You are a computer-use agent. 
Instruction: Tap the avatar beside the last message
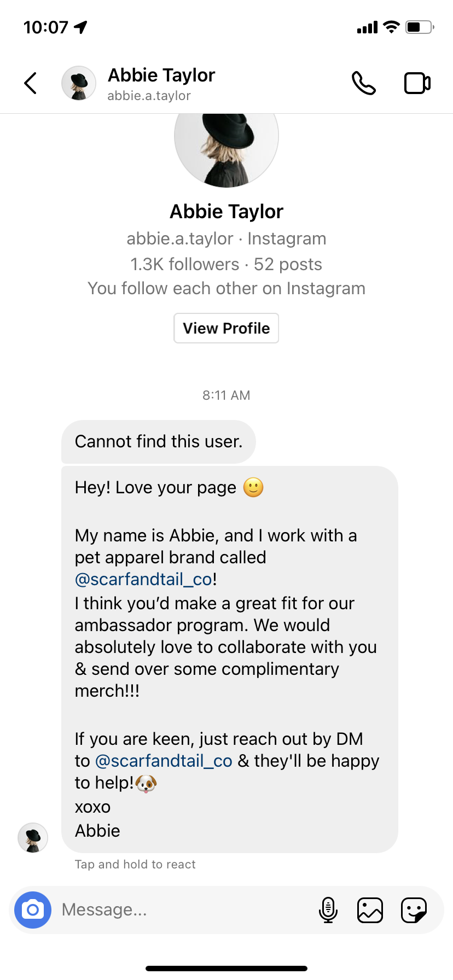[33, 838]
